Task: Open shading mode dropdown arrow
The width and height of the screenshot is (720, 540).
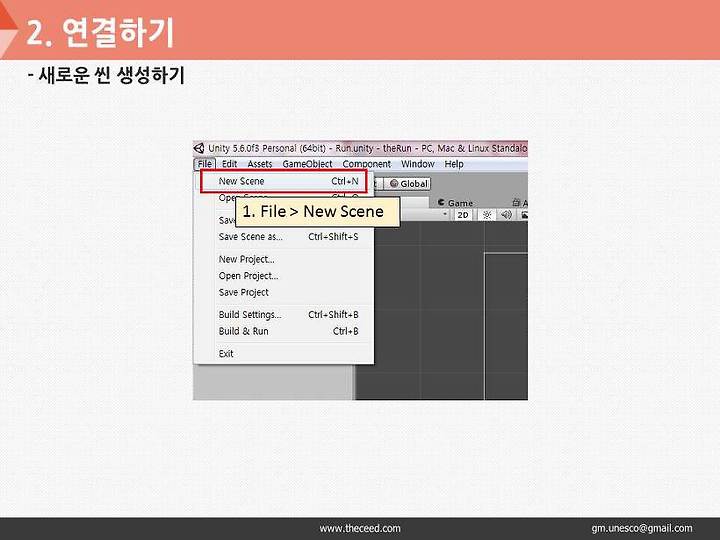Action: 444,214
